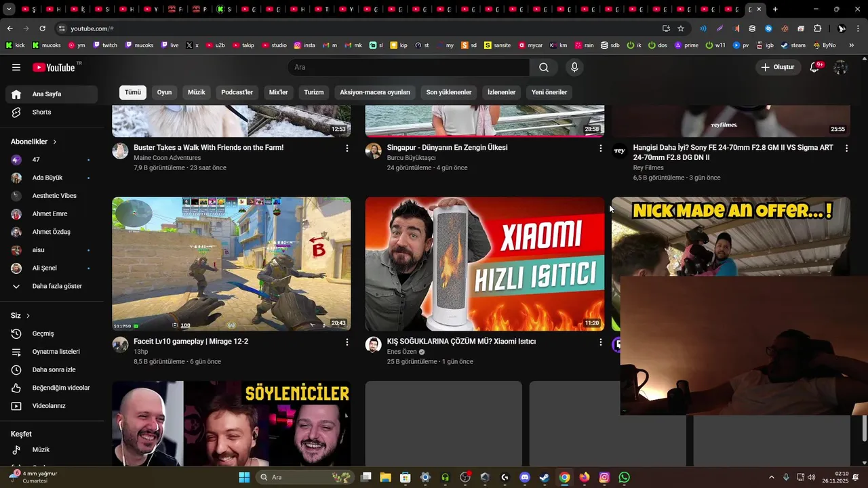Go to Ana Sayfa in sidebar
868x488 pixels.
click(x=52, y=94)
